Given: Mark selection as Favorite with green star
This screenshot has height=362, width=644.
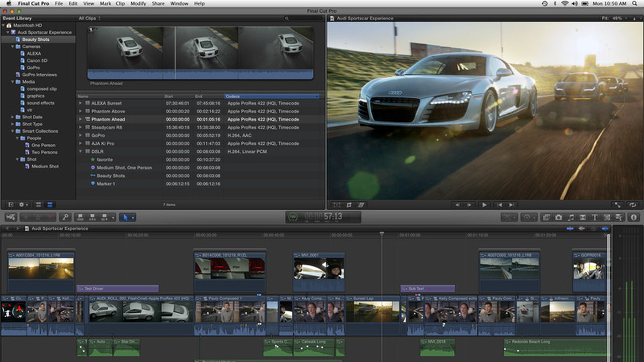Looking at the screenshot, I should 26,217.
